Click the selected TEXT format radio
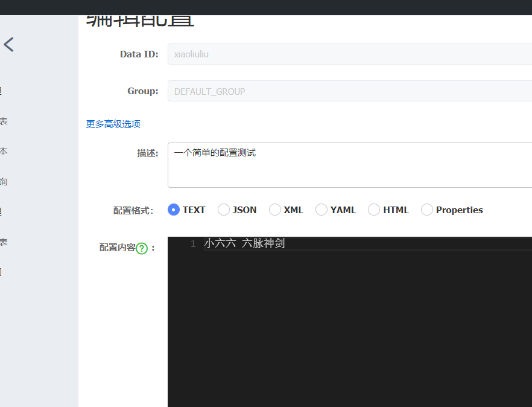The height and width of the screenshot is (407, 532). click(173, 210)
